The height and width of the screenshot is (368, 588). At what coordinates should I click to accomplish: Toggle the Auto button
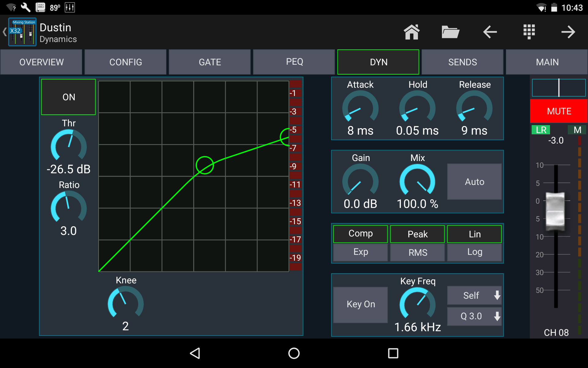coord(474,182)
